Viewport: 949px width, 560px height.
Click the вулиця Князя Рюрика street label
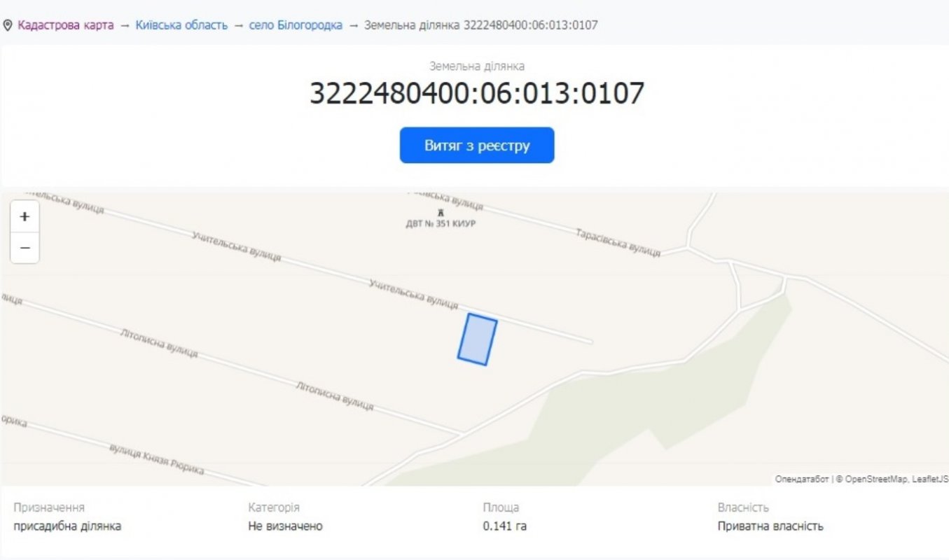pyautogui.click(x=157, y=460)
